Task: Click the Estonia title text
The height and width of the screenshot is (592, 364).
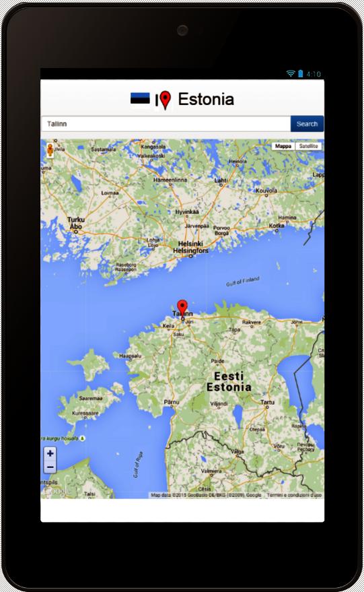Action: pyautogui.click(x=206, y=99)
